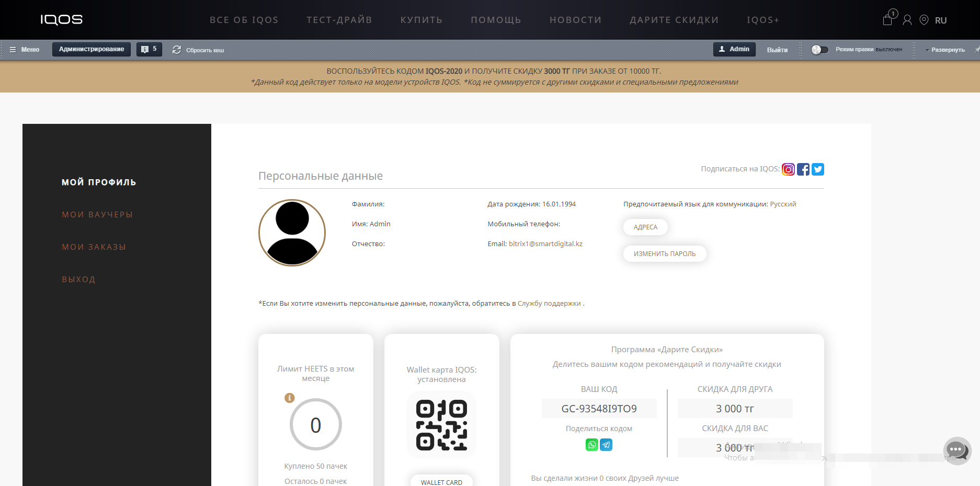Toggle the Режим правки edit mode switch

819,50
